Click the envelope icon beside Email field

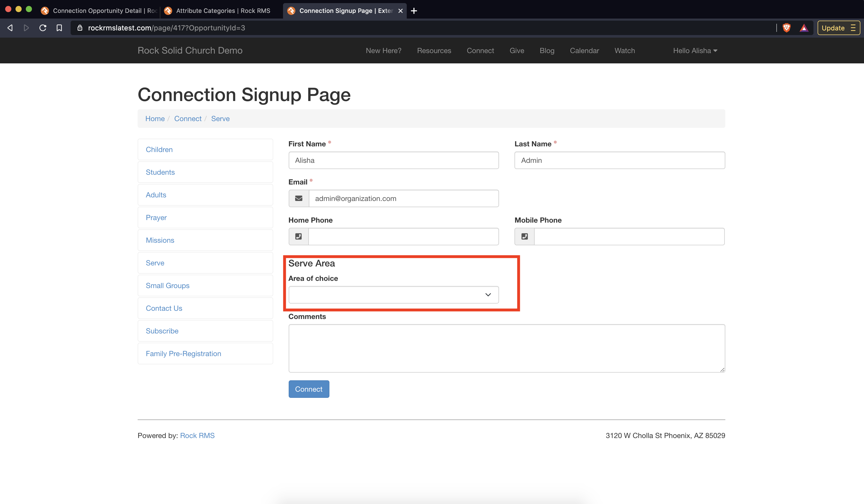(299, 198)
